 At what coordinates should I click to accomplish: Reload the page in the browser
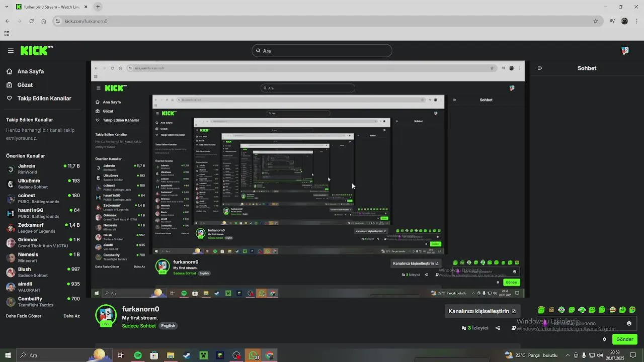[31, 21]
